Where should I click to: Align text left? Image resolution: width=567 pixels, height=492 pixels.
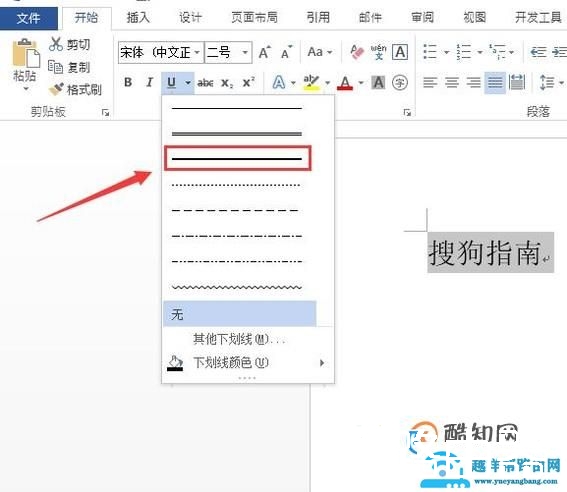(430, 83)
